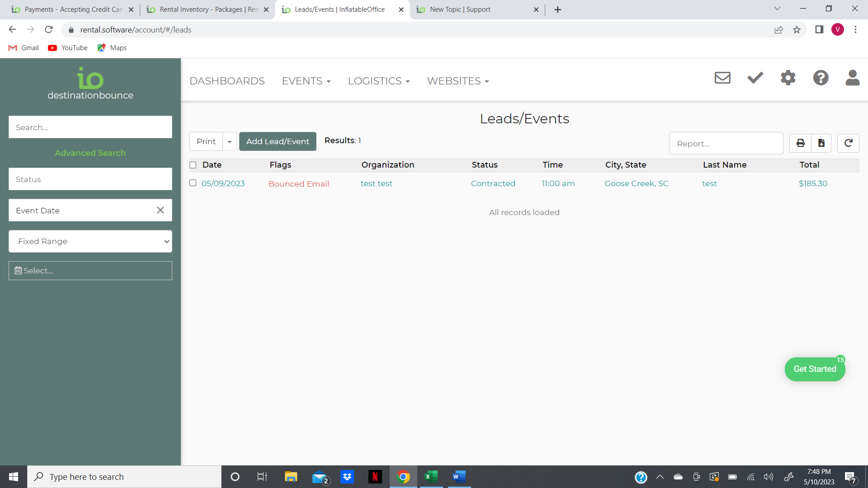Expand the LOGISTICS menu
Viewport: 868px width, 488px height.
coord(378,81)
